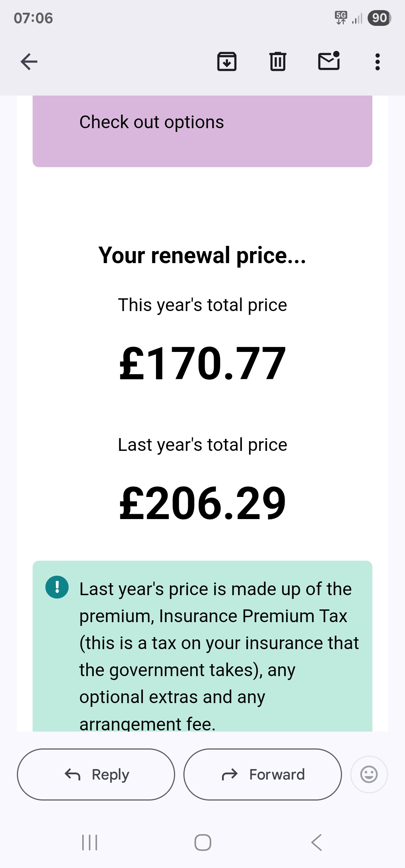The image size is (405, 868).
Task: Tap the green Insurance Premium Tax note
Action: coord(202,646)
